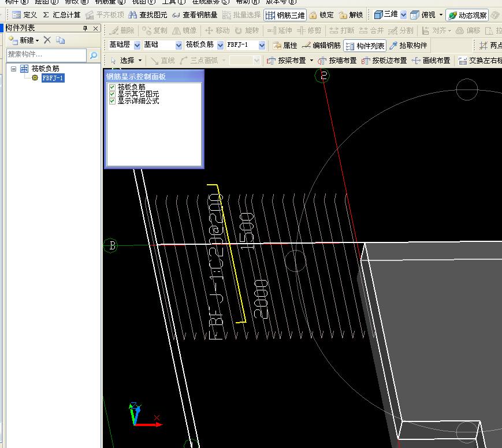Run 汇总计算 summary calculation
502x448 pixels.
[x=61, y=14]
